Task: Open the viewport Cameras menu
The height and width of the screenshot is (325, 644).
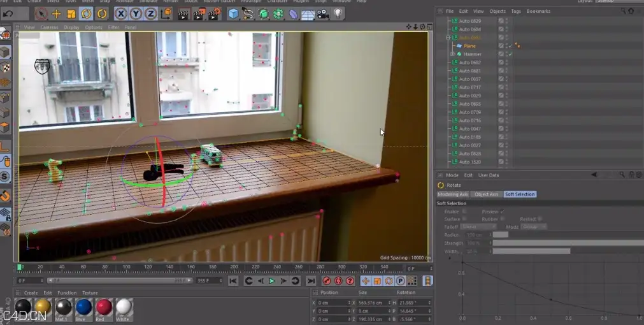Action: click(x=49, y=27)
